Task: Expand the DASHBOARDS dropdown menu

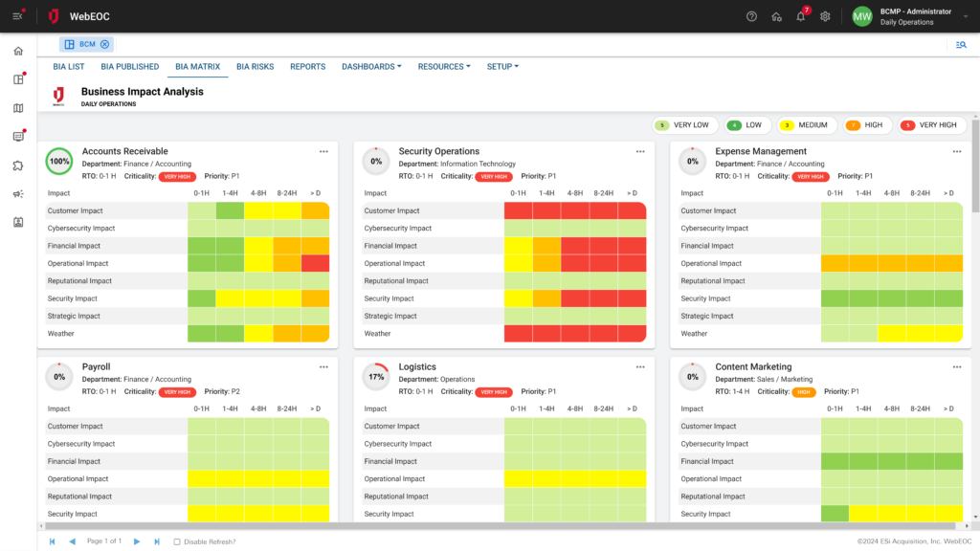Action: (371, 67)
